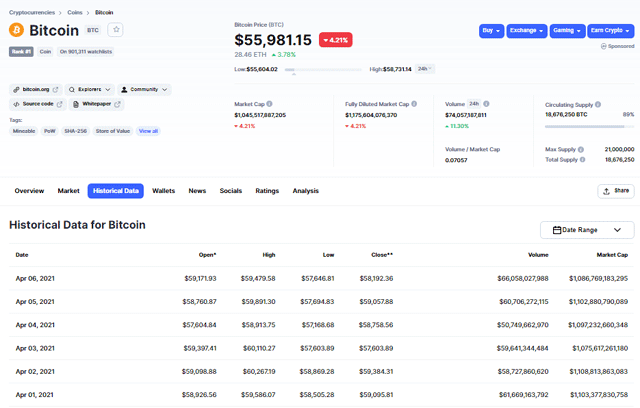Click the Rank #1 badge
Image resolution: width=640 pixels, height=408 pixels.
(21, 52)
